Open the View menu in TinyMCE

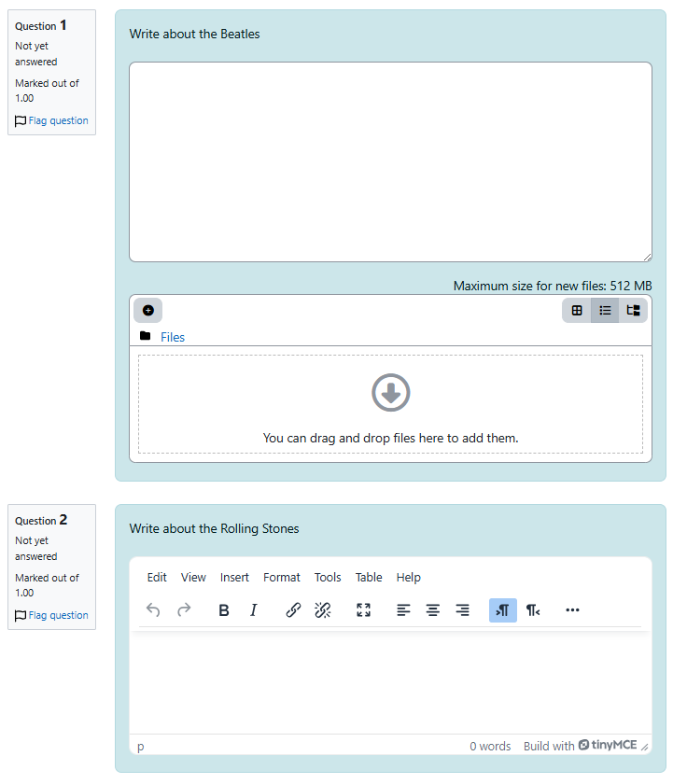pyautogui.click(x=193, y=578)
